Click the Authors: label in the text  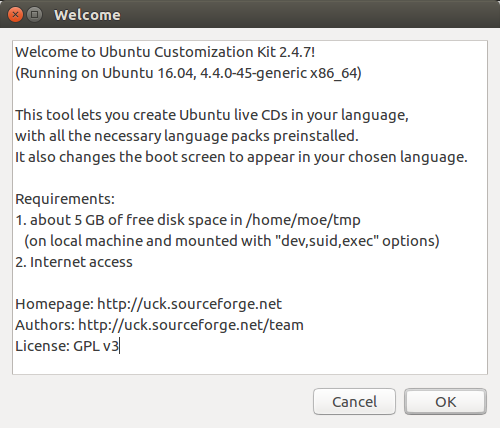(x=45, y=325)
